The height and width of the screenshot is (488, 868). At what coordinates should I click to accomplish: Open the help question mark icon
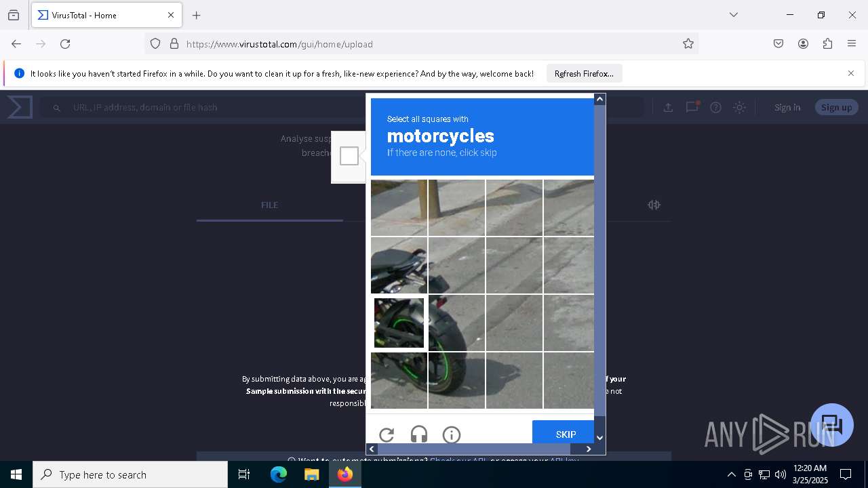[715, 107]
